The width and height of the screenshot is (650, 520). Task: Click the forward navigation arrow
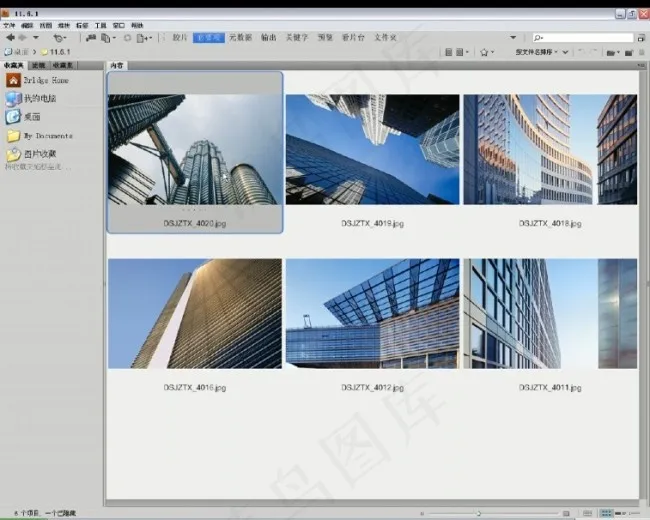point(24,37)
